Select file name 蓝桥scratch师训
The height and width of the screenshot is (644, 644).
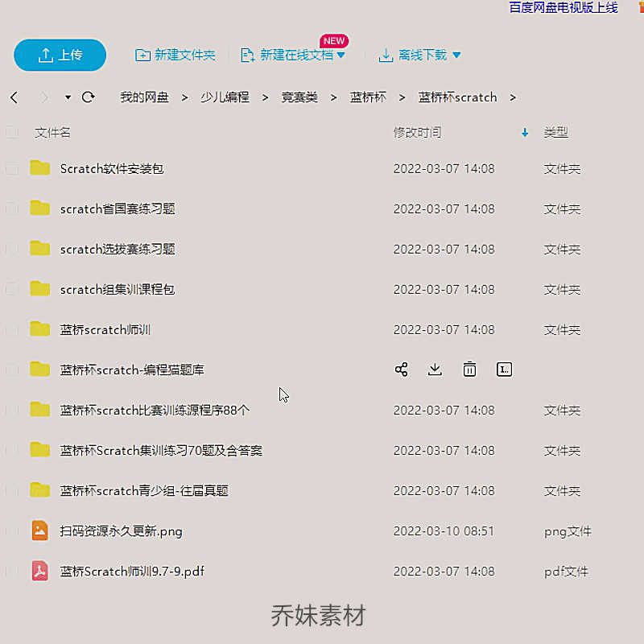[105, 330]
